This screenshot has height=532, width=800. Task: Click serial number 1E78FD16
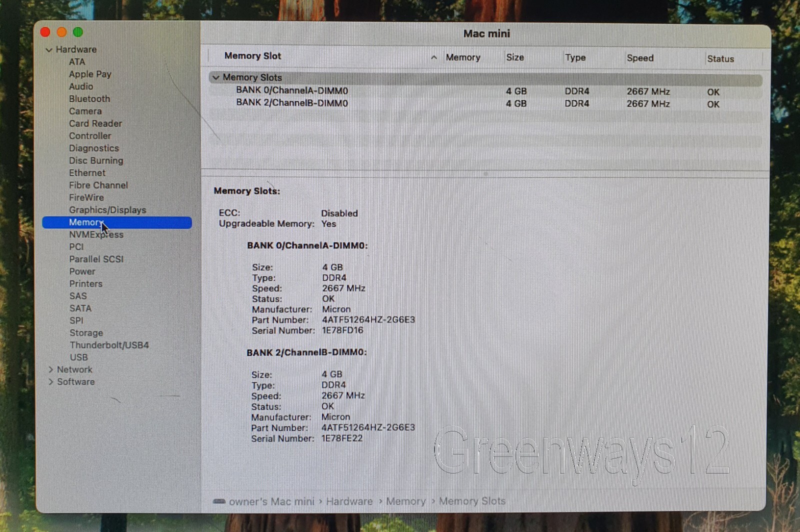click(342, 330)
